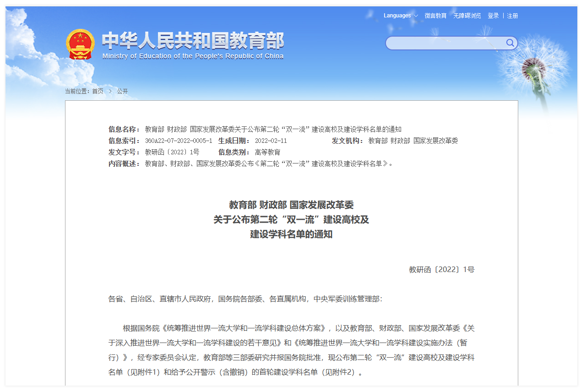This screenshot has height=392, width=581.
Task: Click right-aligned document number 教研函〔2022〕1号
Action: 442,270
